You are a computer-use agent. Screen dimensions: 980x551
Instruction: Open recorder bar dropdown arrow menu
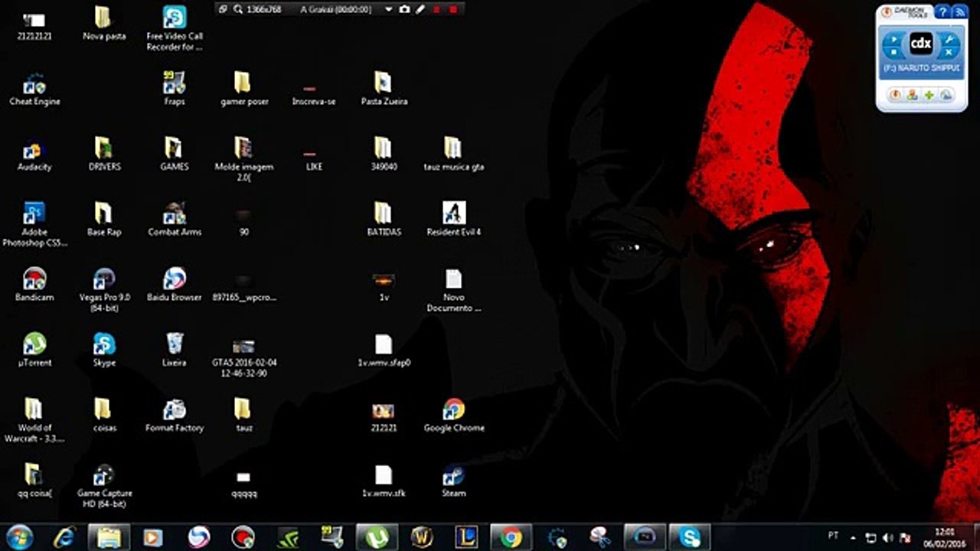pyautogui.click(x=389, y=9)
